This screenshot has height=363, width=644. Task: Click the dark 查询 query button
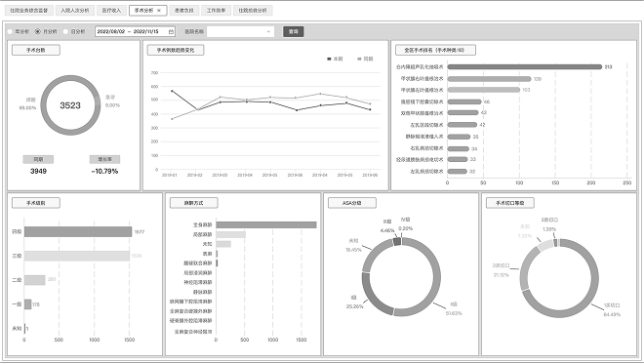tap(294, 31)
